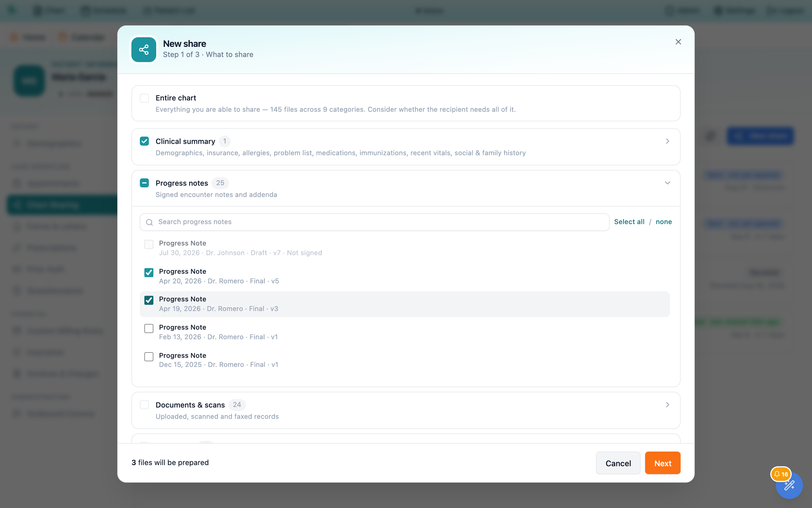Uncheck the Apr 20, 2026 progress note

click(149, 272)
